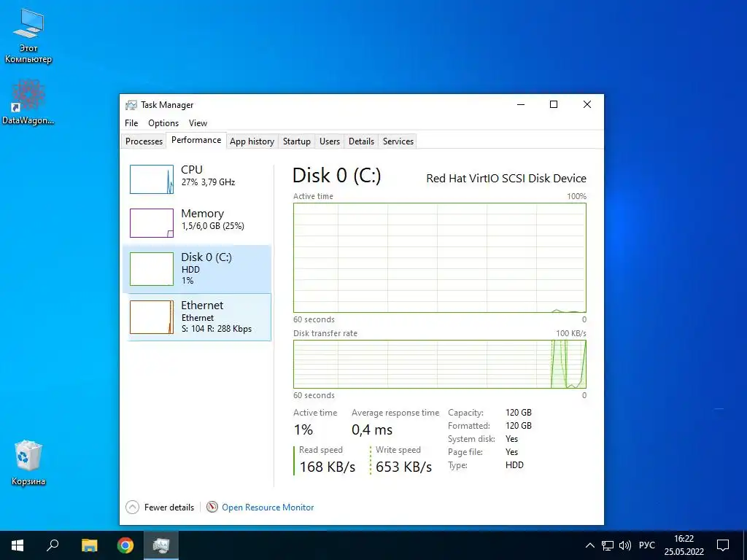Screen dimensions: 747x560
Task: Collapse with Fewer details button
Action: (160, 507)
